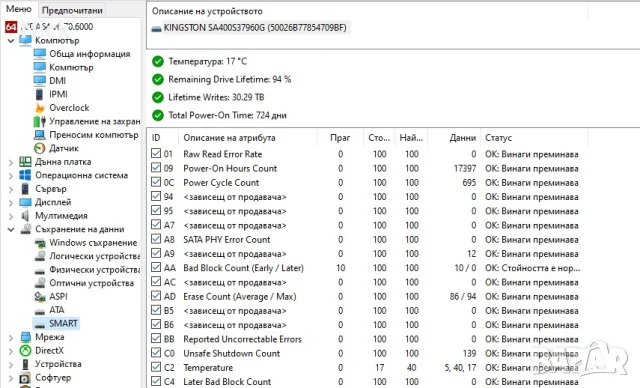Select the IPMI server icon
640x388 pixels.
39,94
